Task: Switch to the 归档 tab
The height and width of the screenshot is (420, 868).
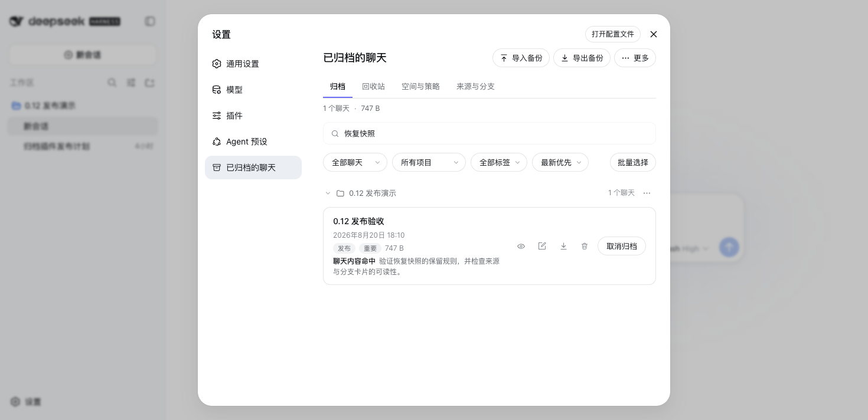Action: (x=338, y=86)
